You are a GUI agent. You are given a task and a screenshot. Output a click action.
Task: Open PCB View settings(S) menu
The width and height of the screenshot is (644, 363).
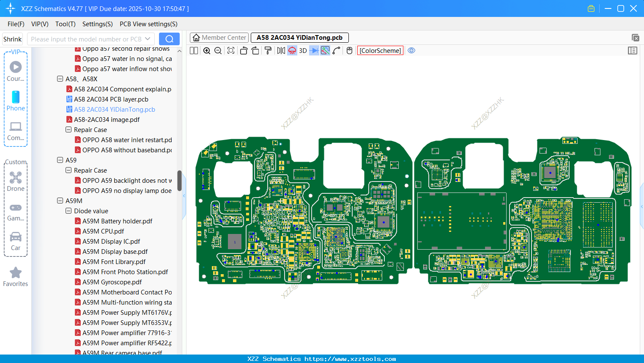coord(148,24)
